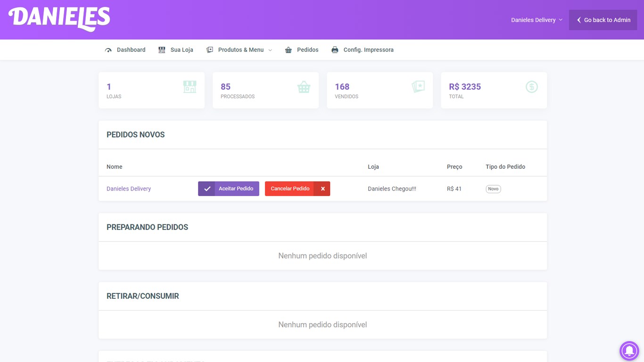Open the Danieles Delivery order link
This screenshot has height=362, width=644.
pyautogui.click(x=129, y=189)
